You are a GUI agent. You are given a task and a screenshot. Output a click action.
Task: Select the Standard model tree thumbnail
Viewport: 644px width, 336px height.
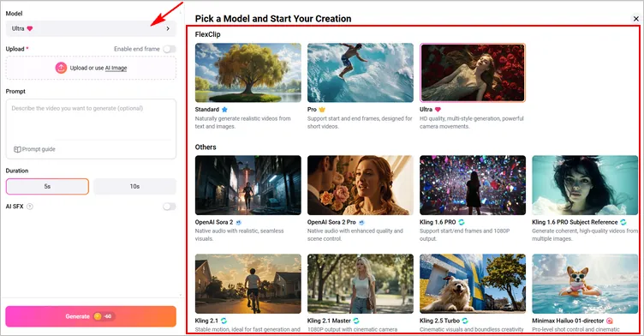pyautogui.click(x=248, y=73)
